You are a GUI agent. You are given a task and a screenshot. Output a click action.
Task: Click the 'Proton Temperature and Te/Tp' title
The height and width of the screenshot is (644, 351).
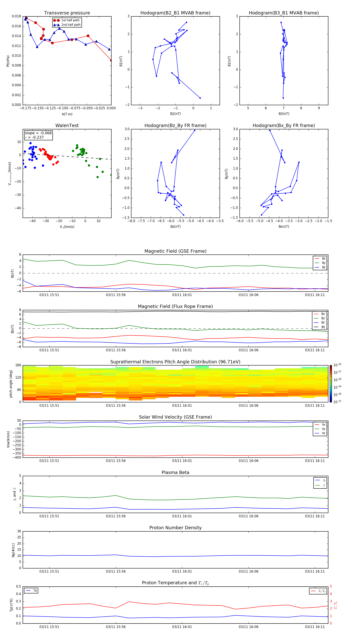coord(175,583)
